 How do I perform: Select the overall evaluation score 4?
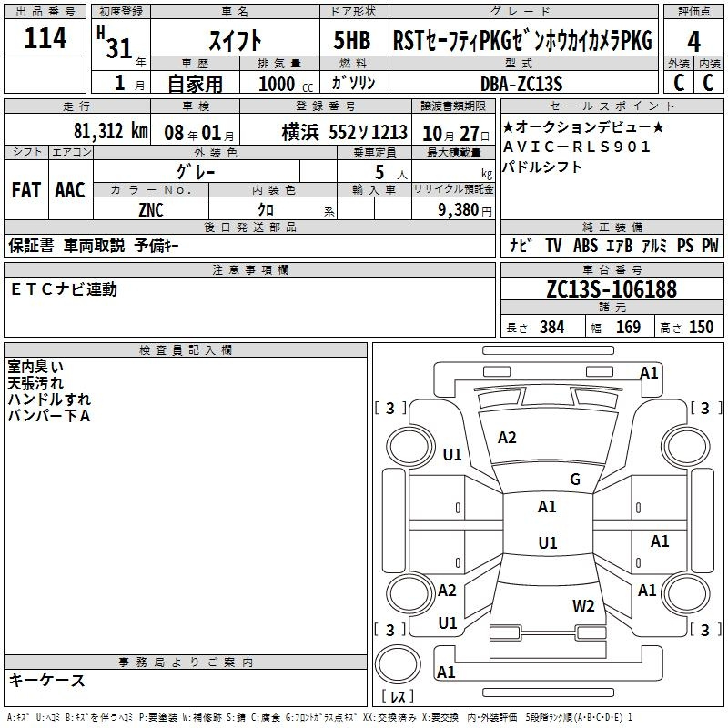[x=693, y=42]
